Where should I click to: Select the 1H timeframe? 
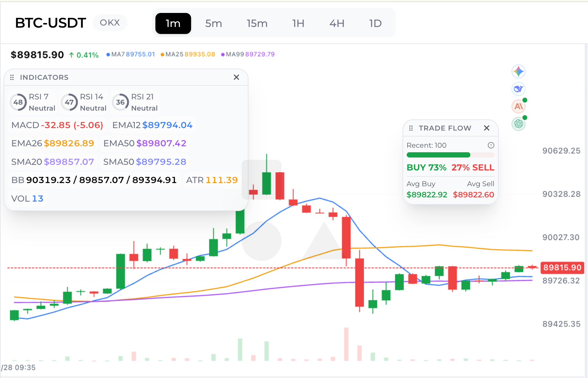point(298,23)
